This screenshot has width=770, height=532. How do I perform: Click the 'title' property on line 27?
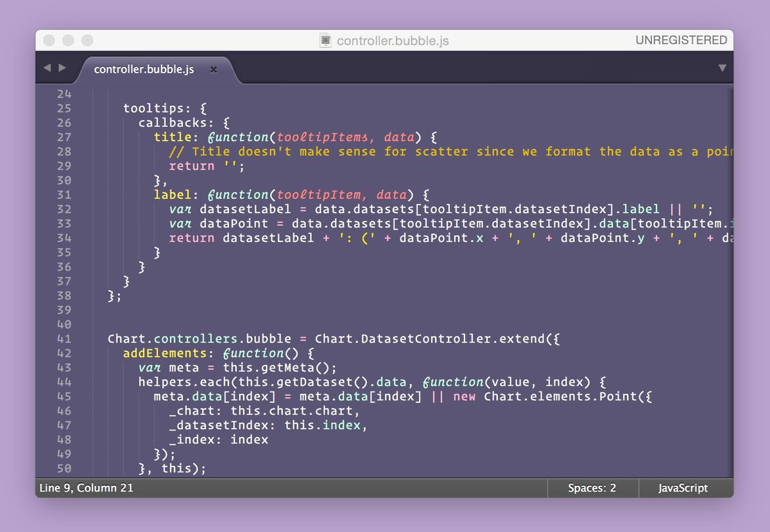(x=173, y=137)
